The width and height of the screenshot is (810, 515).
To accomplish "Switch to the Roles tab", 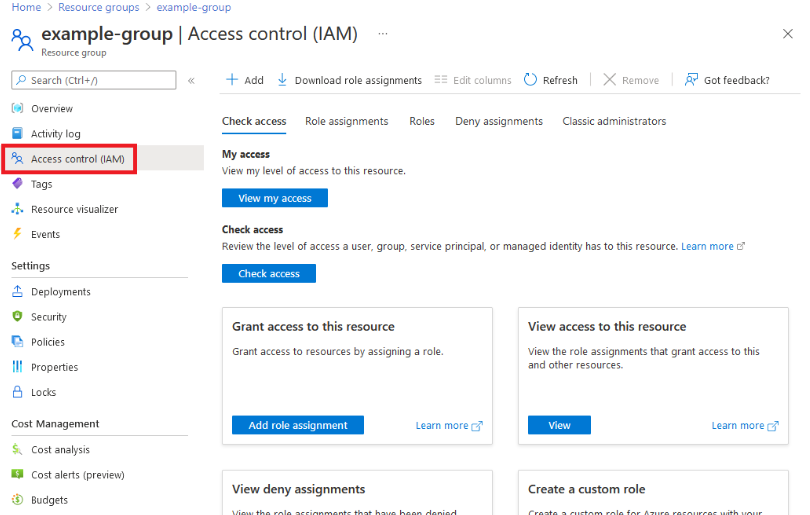I will (422, 121).
